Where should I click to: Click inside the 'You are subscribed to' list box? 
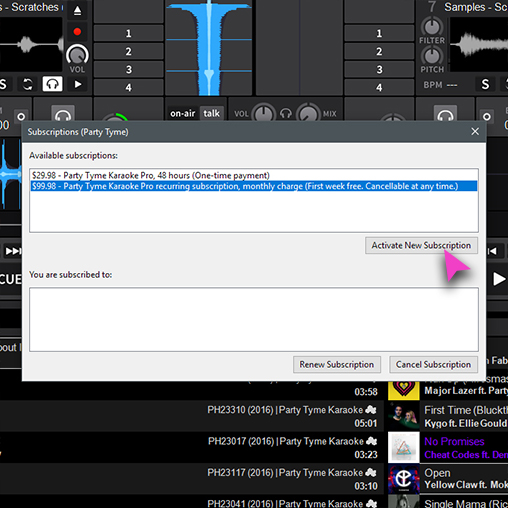click(x=254, y=319)
